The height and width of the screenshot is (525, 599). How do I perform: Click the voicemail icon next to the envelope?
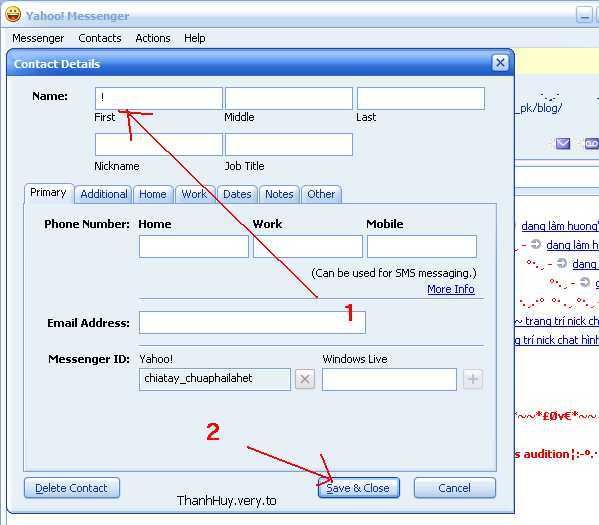coord(592,144)
